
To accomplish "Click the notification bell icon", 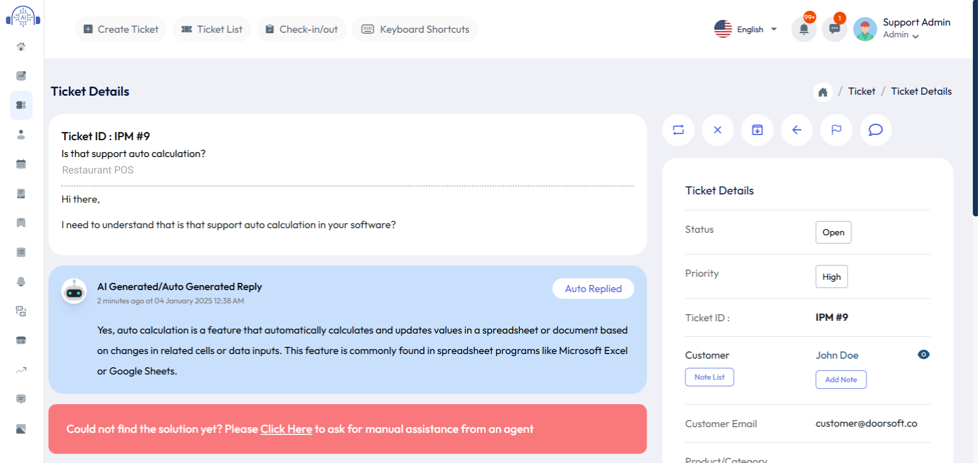I will click(804, 30).
